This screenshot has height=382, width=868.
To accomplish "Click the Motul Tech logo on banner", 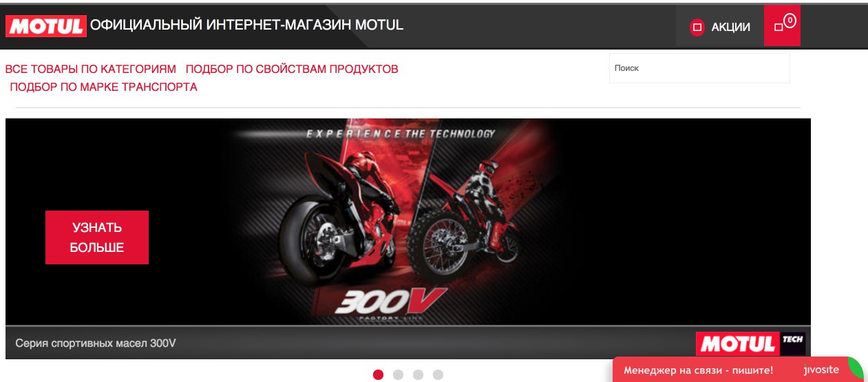I will point(750,343).
